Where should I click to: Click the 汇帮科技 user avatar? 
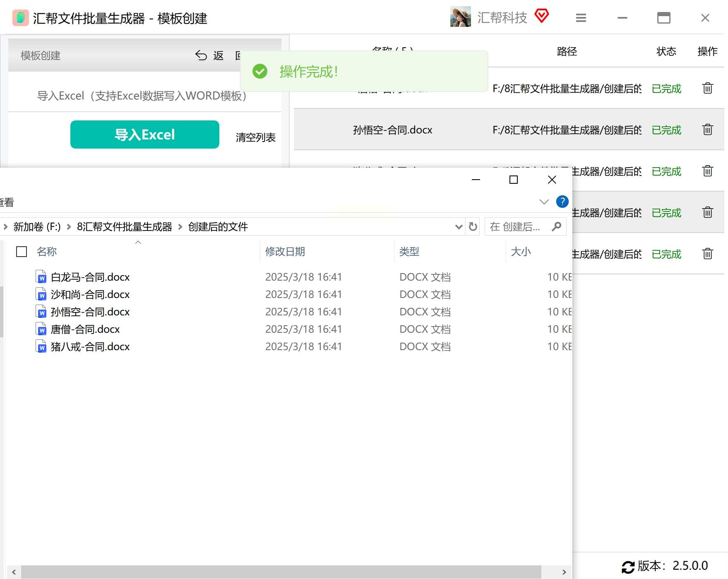(x=460, y=17)
